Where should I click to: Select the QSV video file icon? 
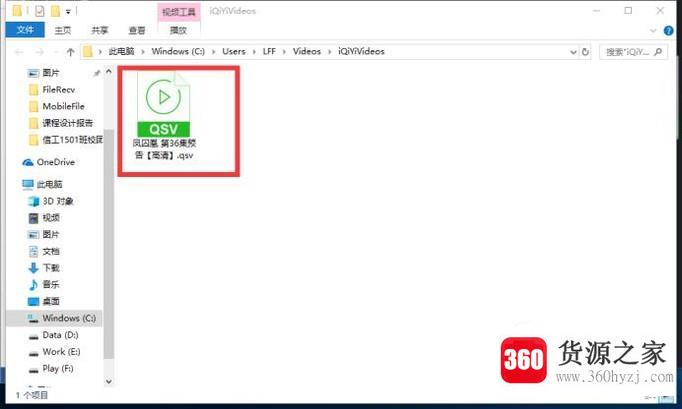click(163, 104)
